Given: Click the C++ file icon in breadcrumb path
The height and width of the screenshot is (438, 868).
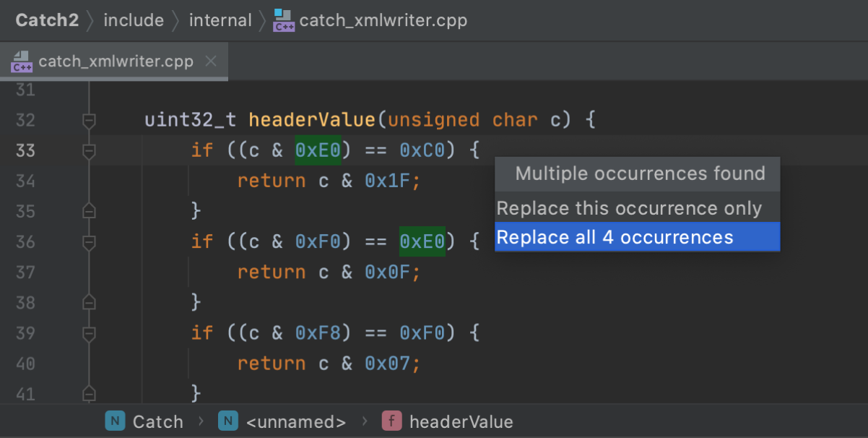Looking at the screenshot, I should click(283, 20).
